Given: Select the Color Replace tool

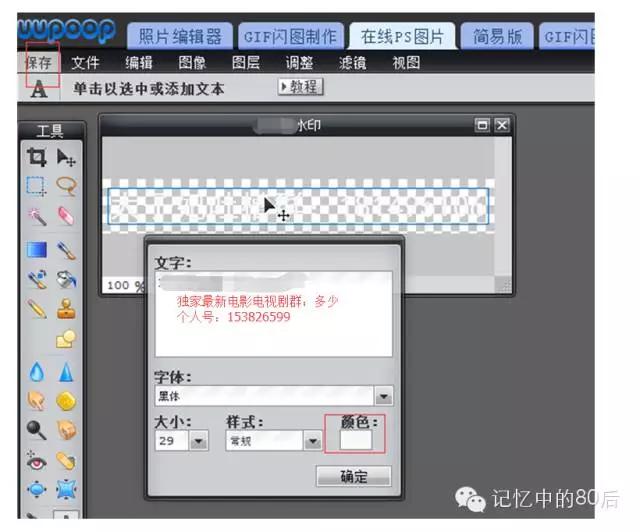Looking at the screenshot, I should (37, 279).
